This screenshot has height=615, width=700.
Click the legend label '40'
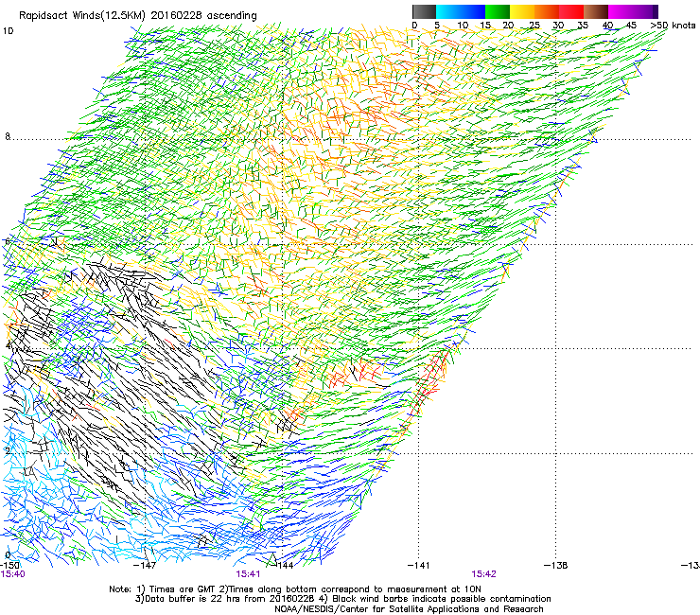click(x=607, y=26)
